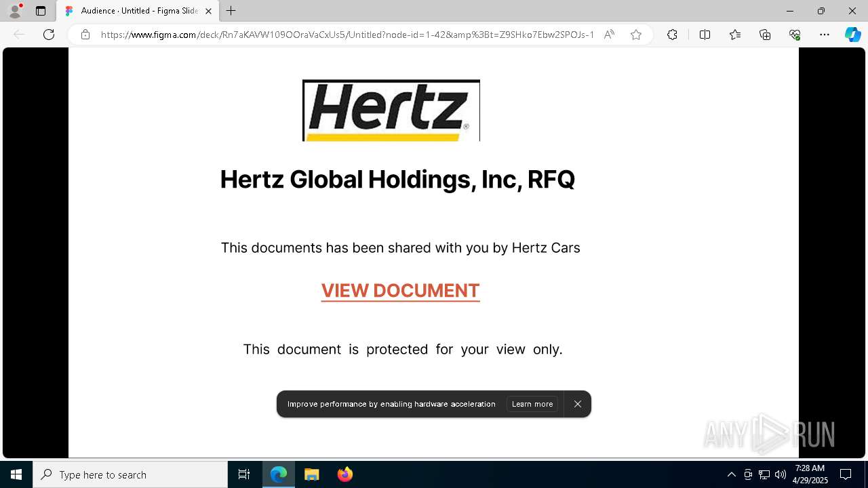Refresh the current page
Screen dimensions: 868x488
click(x=49, y=35)
